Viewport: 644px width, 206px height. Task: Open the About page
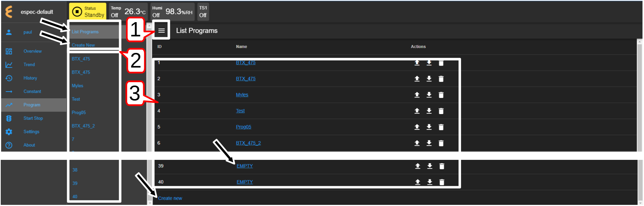click(34, 145)
